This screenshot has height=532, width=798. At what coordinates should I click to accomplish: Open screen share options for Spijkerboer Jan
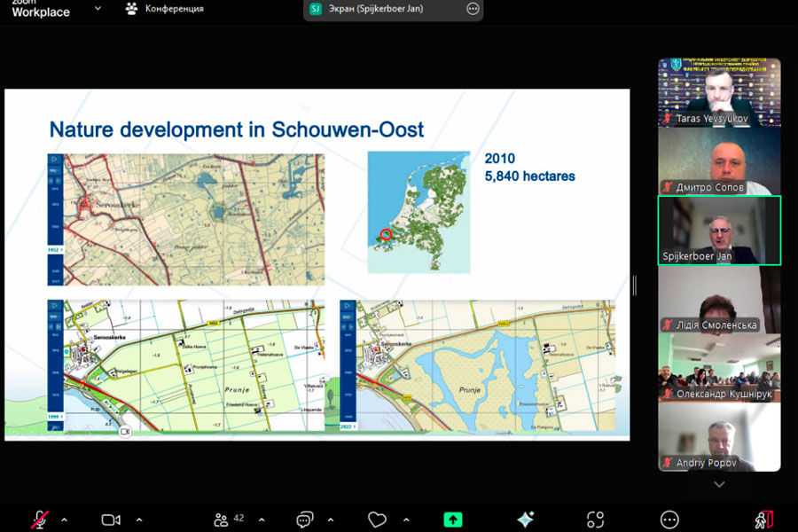[473, 9]
